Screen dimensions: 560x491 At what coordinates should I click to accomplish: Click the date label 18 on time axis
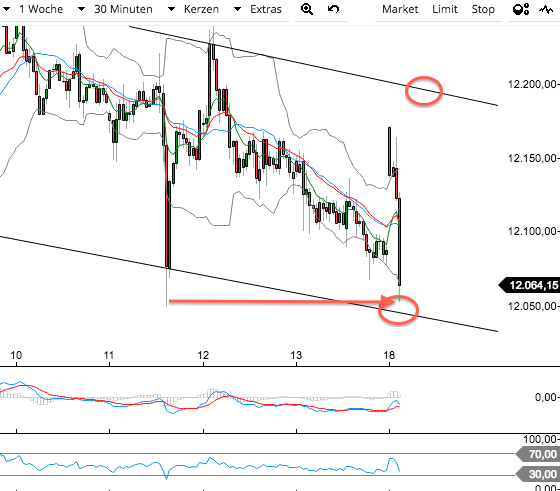[x=389, y=355]
